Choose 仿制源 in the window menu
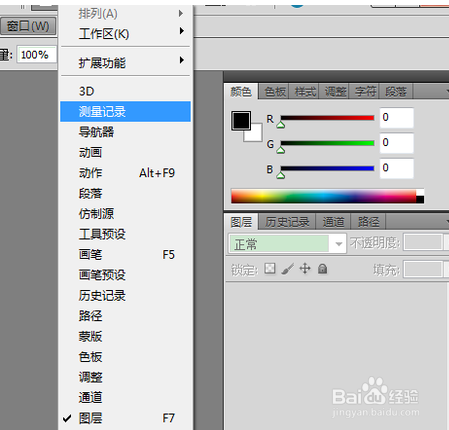Viewport: 449px width, 430px height. click(125, 214)
